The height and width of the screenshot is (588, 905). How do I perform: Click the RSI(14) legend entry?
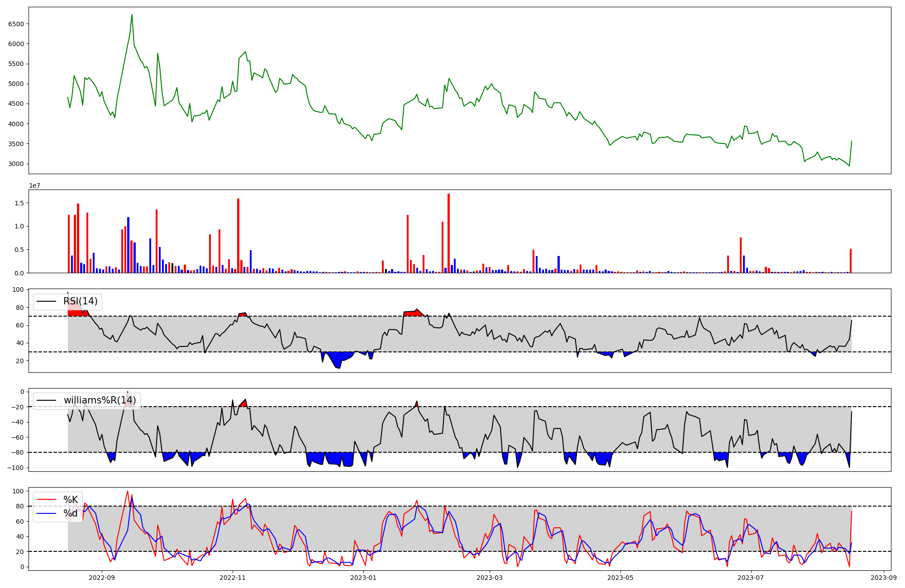(80, 301)
